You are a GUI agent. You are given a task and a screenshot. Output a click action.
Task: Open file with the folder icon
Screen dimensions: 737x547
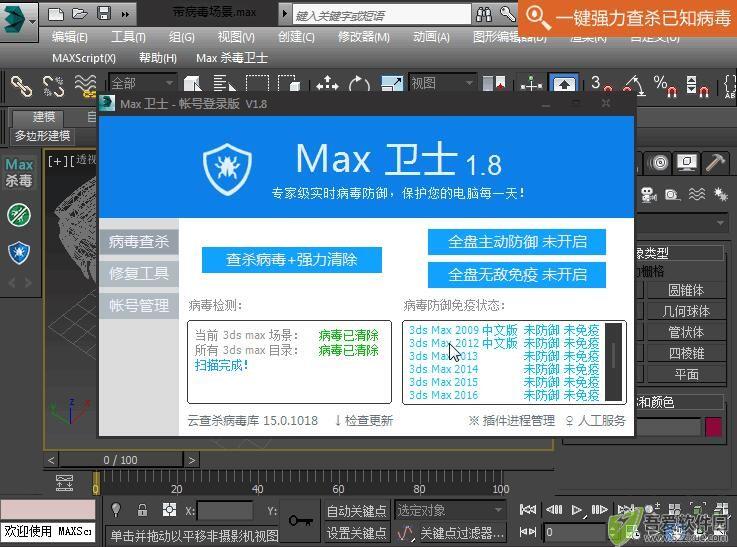click(80, 14)
